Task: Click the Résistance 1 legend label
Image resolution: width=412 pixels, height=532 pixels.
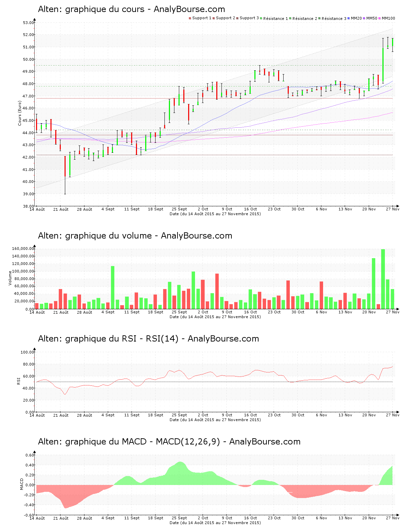Action: coord(275,19)
